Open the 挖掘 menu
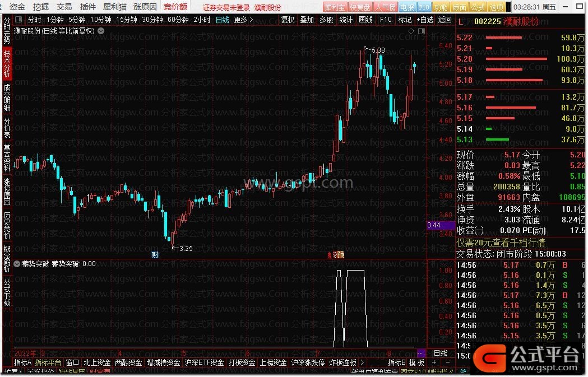Viewport: 588px width, 377px height. (x=41, y=7)
